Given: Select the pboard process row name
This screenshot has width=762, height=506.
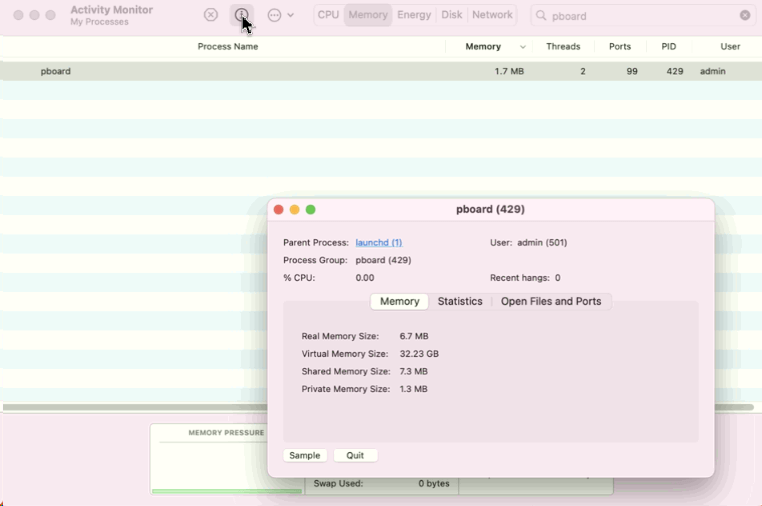Looking at the screenshot, I should pos(55,71).
